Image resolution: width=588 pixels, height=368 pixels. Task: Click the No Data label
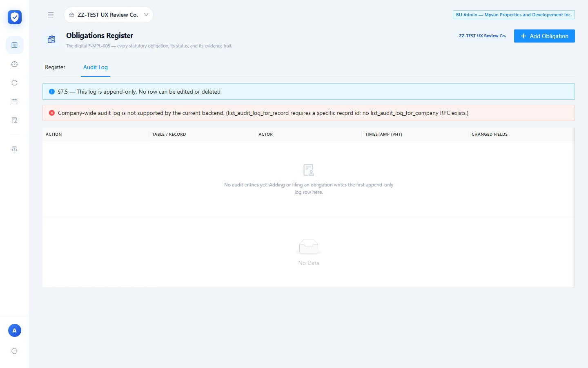click(309, 263)
